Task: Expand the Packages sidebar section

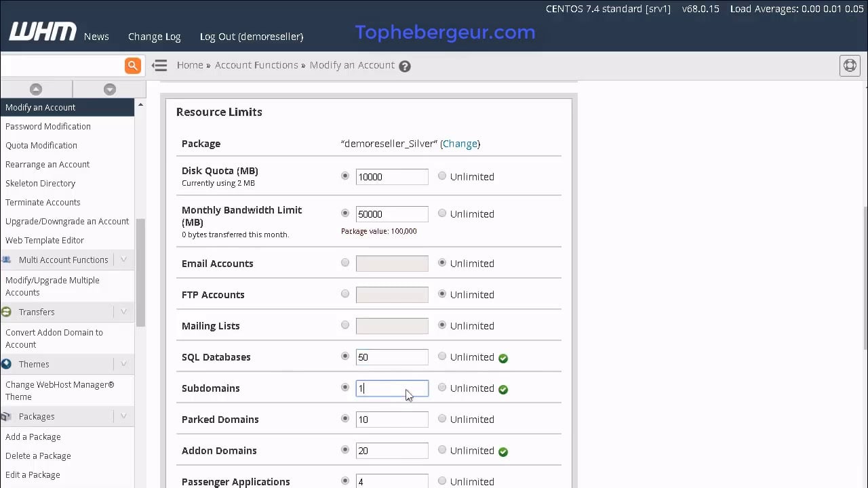Action: pos(123,416)
